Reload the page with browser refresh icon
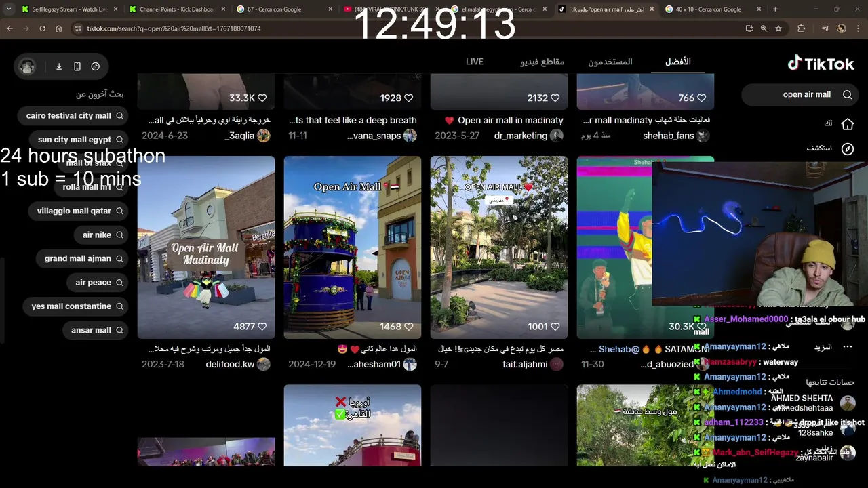Image resolution: width=868 pixels, height=488 pixels. coord(42,28)
